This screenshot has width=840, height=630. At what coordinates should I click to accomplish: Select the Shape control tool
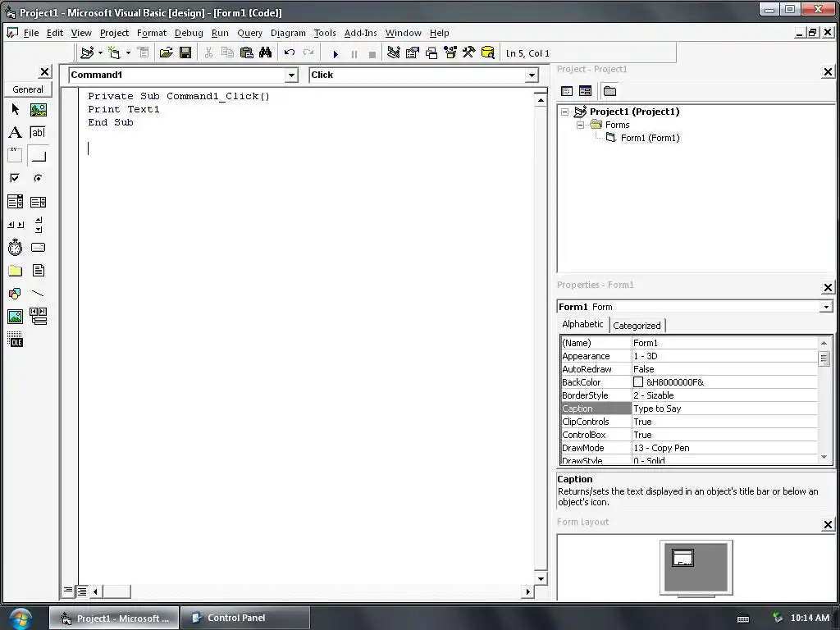tap(15, 294)
